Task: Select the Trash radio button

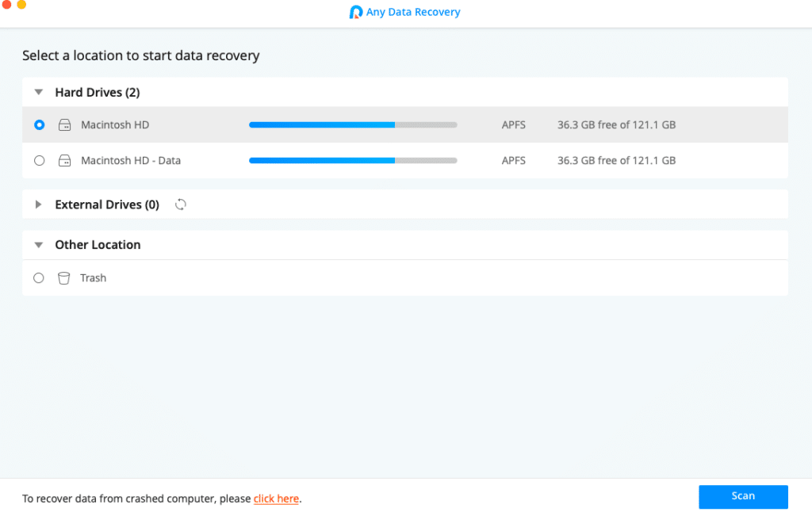Action: [39, 278]
